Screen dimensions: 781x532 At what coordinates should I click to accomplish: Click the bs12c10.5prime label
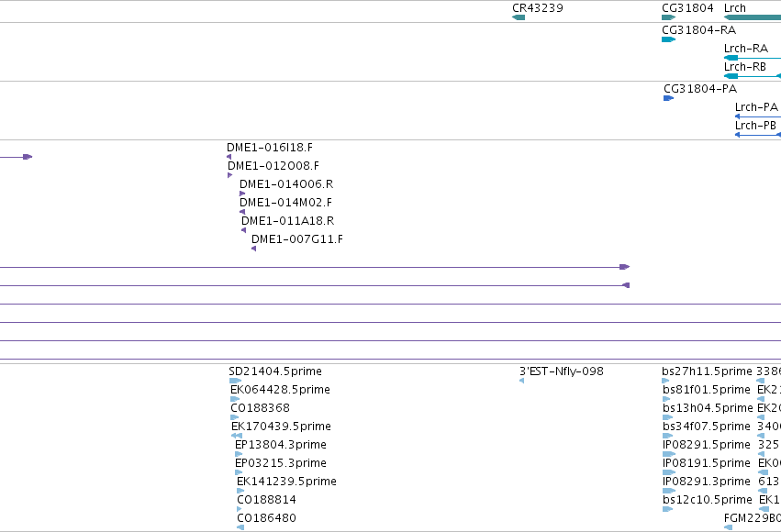708,500
